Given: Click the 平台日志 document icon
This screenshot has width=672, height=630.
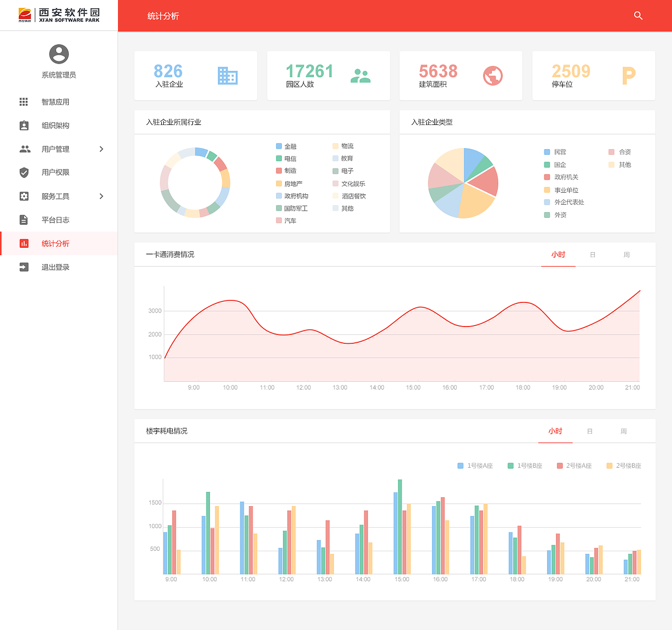Looking at the screenshot, I should coord(24,219).
